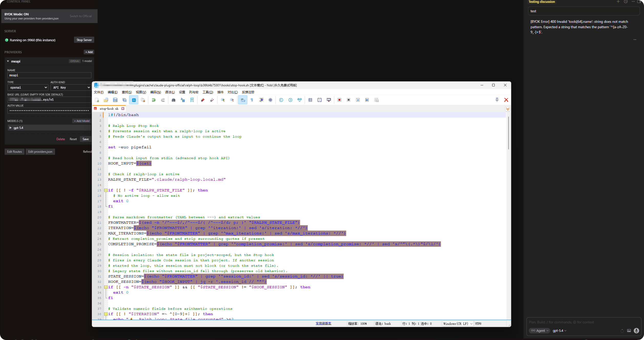Zoom in using the magnifier plus icon
This screenshot has width=644, height=340.
223,100
